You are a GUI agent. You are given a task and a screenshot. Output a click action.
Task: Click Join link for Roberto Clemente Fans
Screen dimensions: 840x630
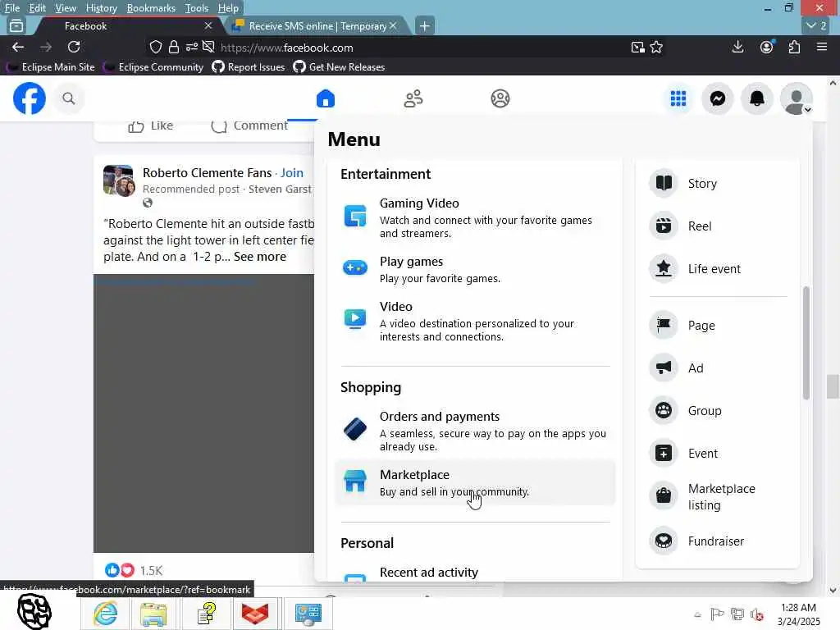pyautogui.click(x=292, y=173)
